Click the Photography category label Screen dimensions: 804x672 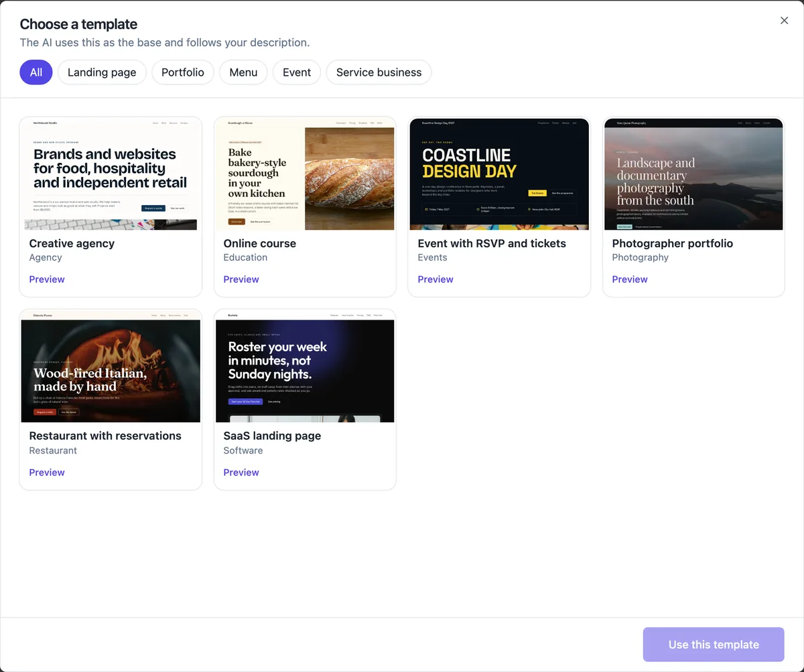[641, 257]
